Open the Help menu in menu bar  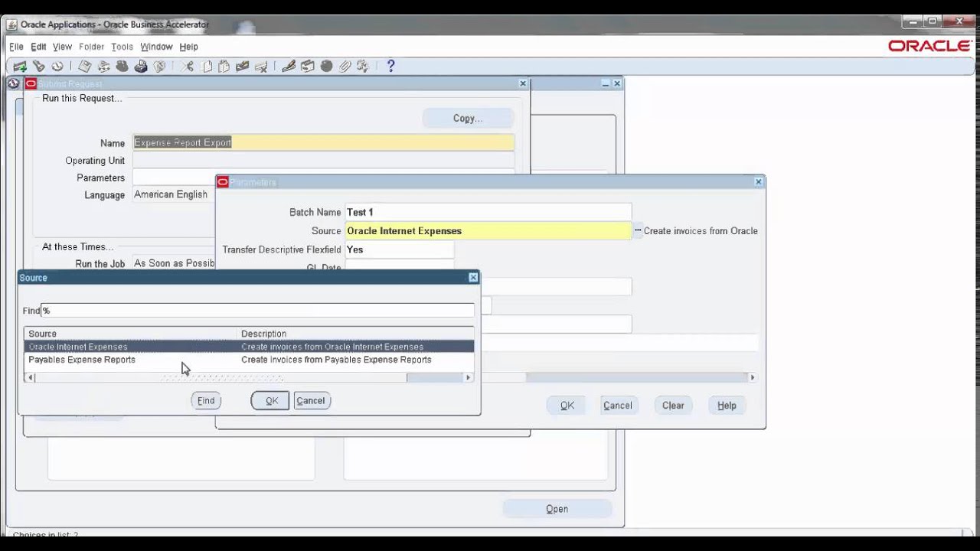188,47
